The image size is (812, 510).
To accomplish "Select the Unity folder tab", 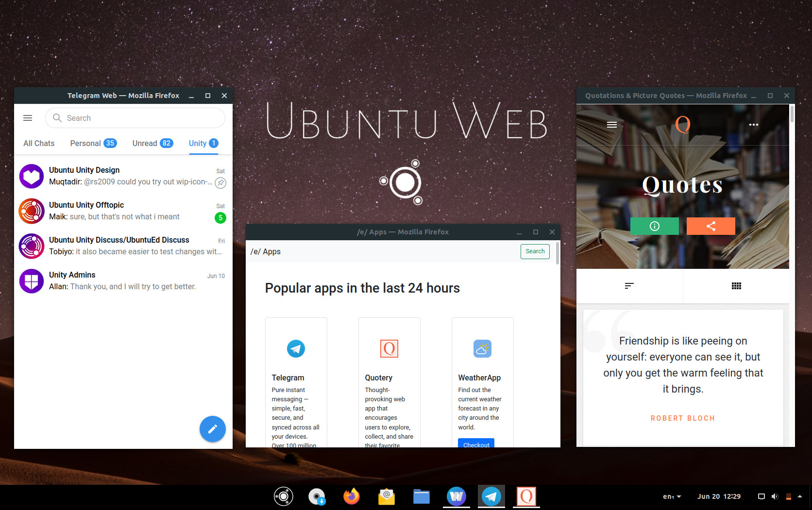I will pyautogui.click(x=203, y=143).
